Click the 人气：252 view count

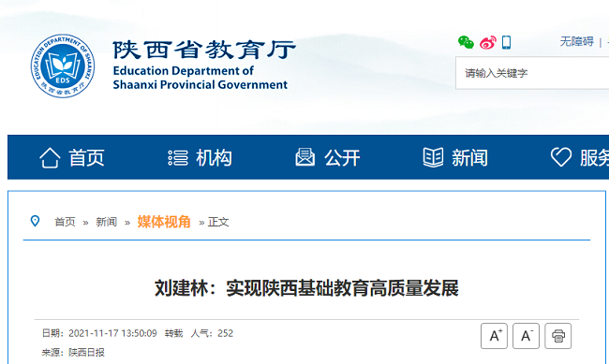point(212,333)
